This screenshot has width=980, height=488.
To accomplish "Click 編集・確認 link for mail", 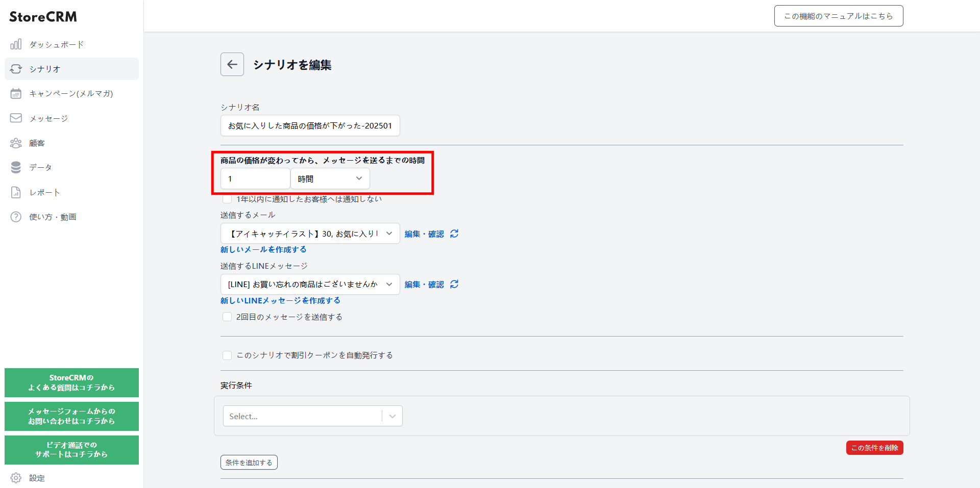I will 424,234.
